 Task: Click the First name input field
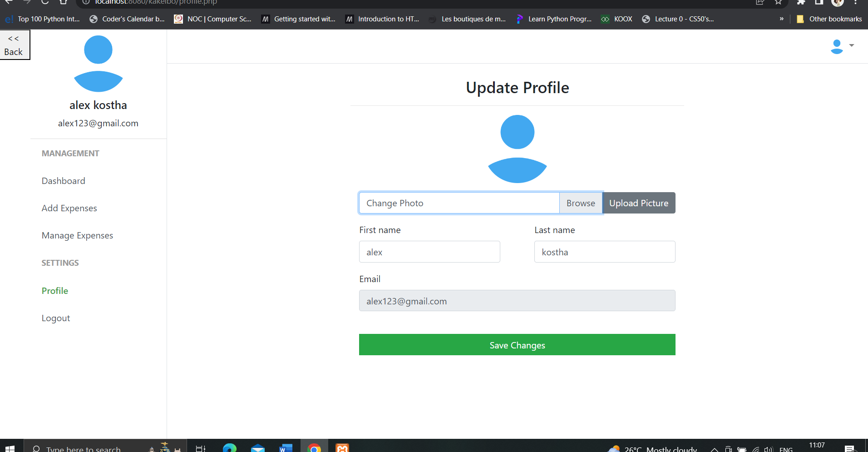coord(429,252)
